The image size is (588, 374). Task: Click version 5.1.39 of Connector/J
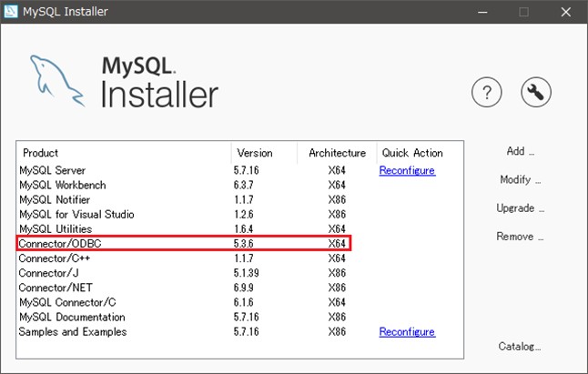(x=246, y=273)
